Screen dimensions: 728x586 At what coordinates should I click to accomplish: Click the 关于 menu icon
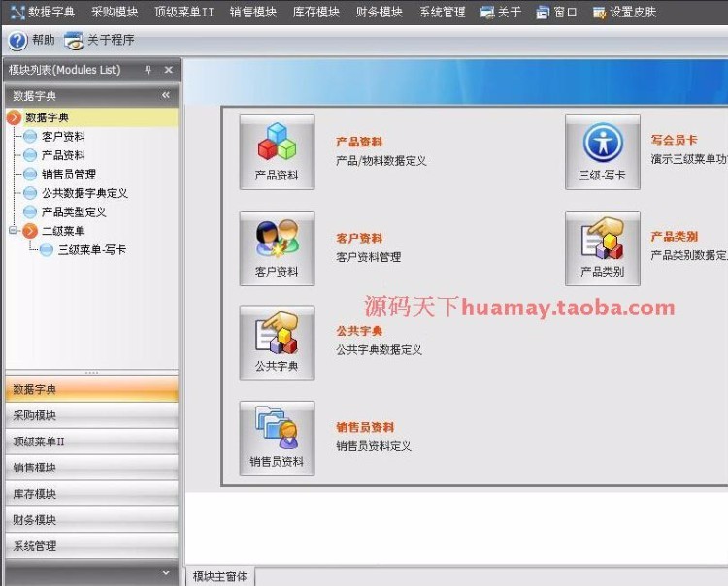(x=487, y=13)
